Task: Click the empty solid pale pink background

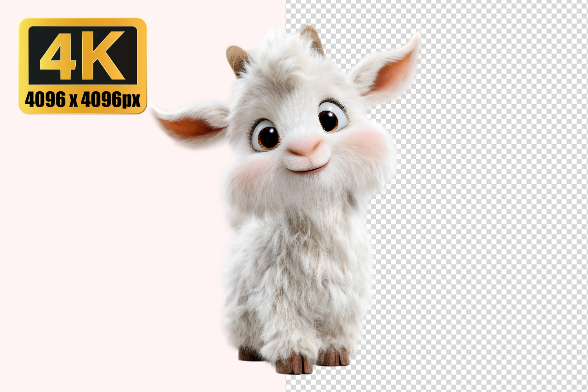Action: [x=98, y=255]
